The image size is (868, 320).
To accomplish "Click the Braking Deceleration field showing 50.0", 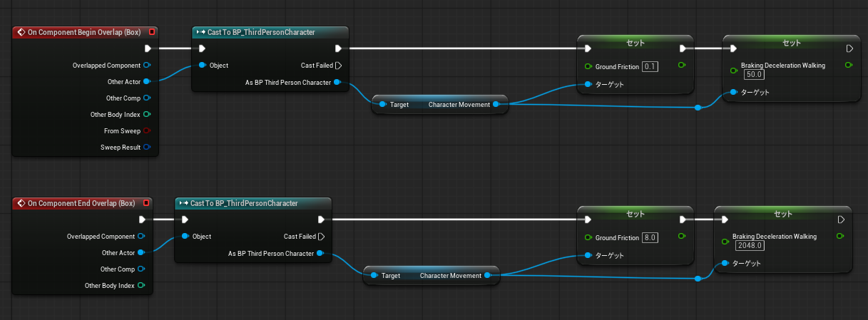I will [753, 74].
